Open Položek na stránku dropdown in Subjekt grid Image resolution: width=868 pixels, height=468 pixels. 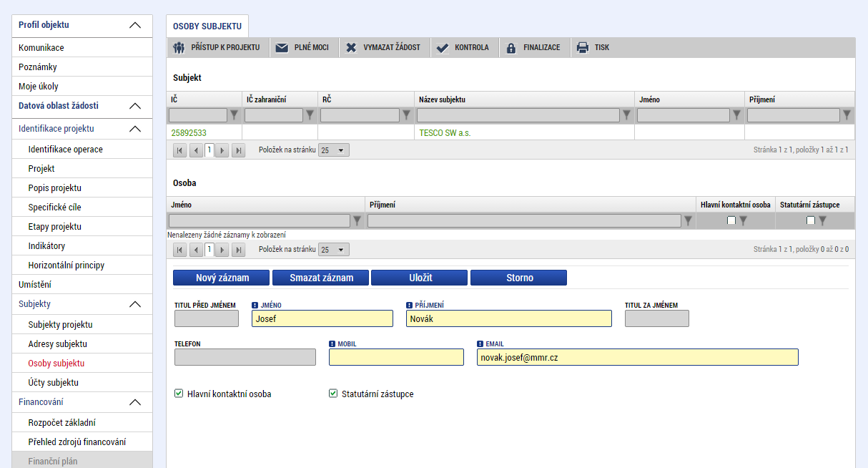(x=334, y=150)
